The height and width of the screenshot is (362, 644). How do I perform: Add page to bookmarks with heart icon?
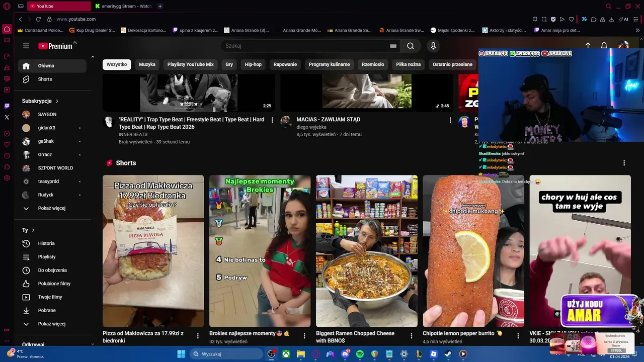[571, 19]
